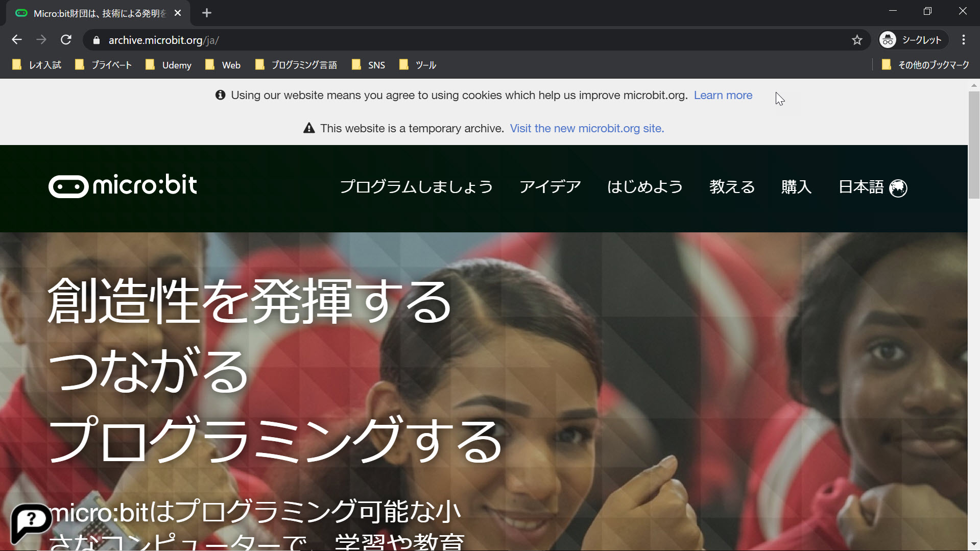The height and width of the screenshot is (551, 980).
Task: Open the Web bookmark folder
Action: click(223, 65)
